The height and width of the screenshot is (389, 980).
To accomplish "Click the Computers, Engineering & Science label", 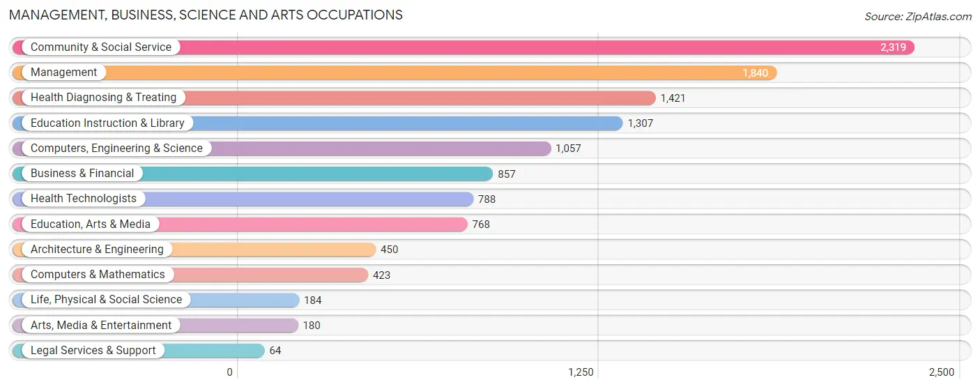I will (x=116, y=148).
